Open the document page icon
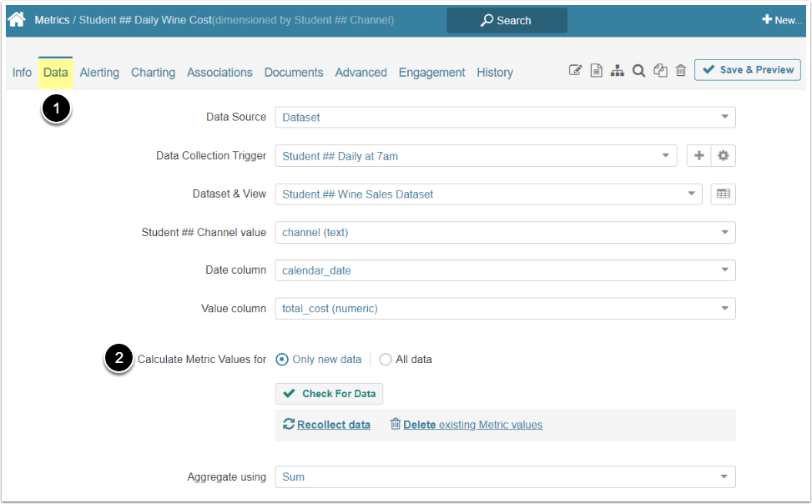This screenshot has height=504, width=812. click(x=596, y=70)
